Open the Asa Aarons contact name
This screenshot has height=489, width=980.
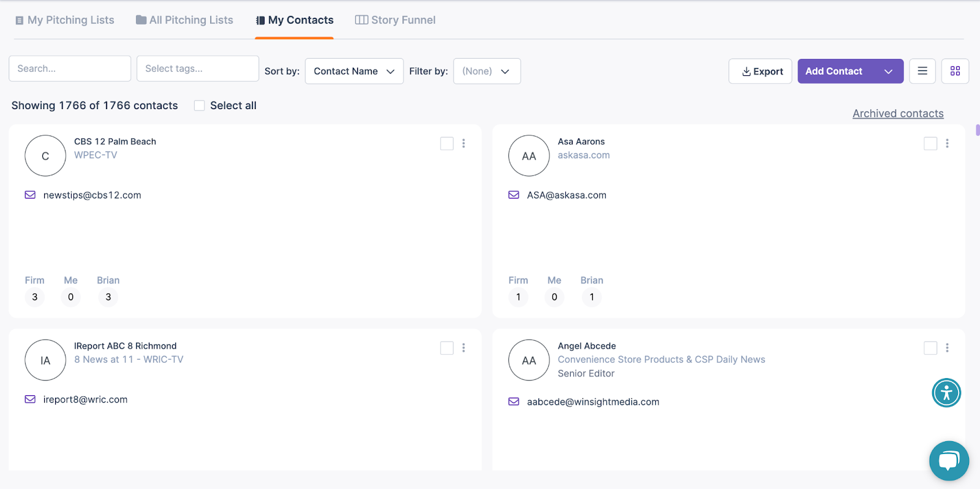click(581, 142)
